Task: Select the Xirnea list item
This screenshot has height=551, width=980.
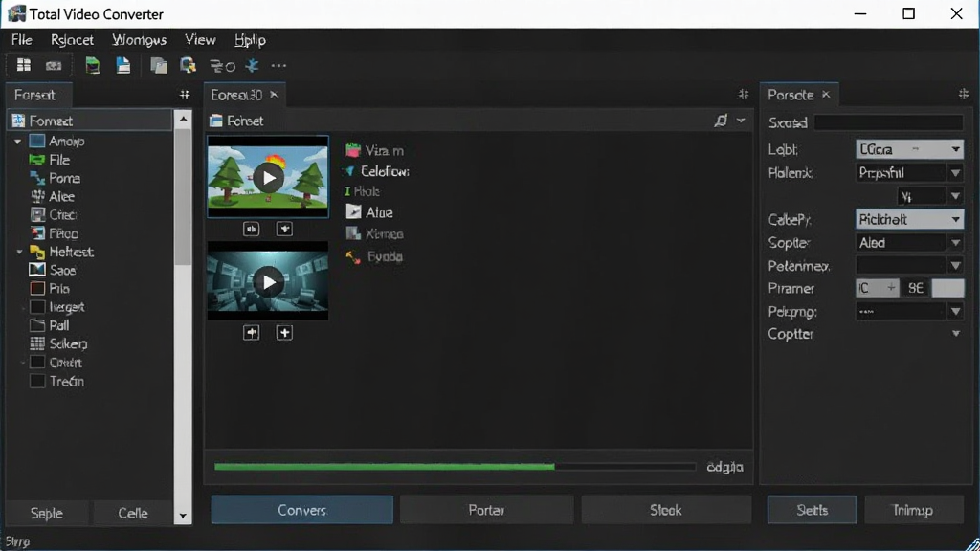Action: click(x=374, y=233)
